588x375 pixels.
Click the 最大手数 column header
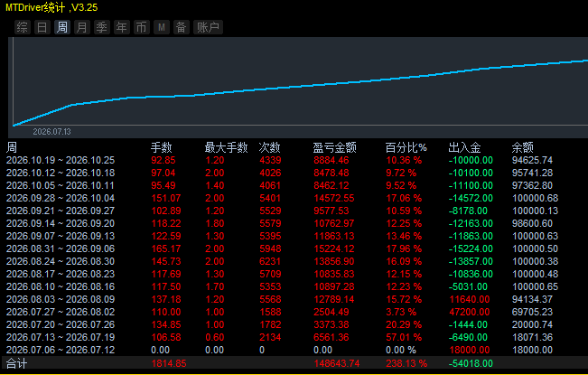coord(226,147)
